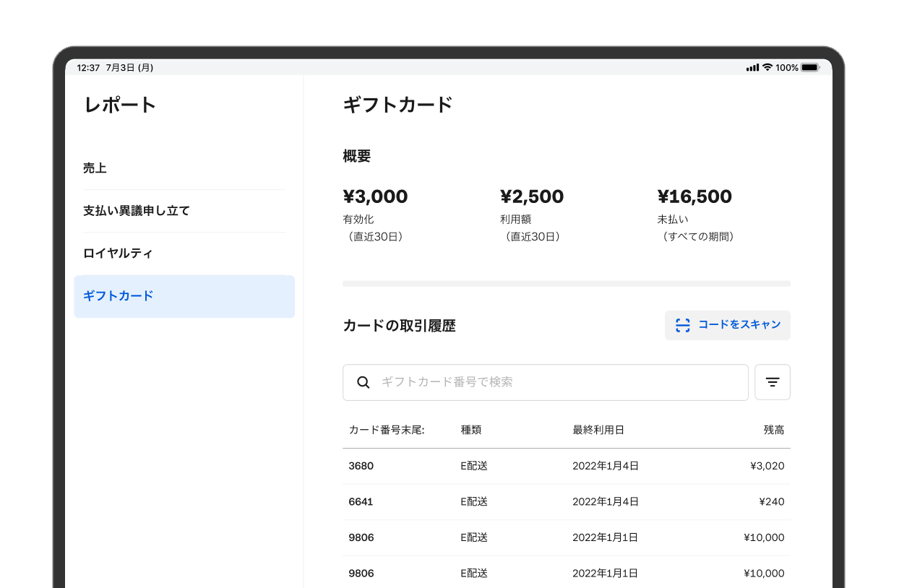Viewport: 899px width, 588px height.
Task: Click the scan-code bracket icon
Action: 683,325
